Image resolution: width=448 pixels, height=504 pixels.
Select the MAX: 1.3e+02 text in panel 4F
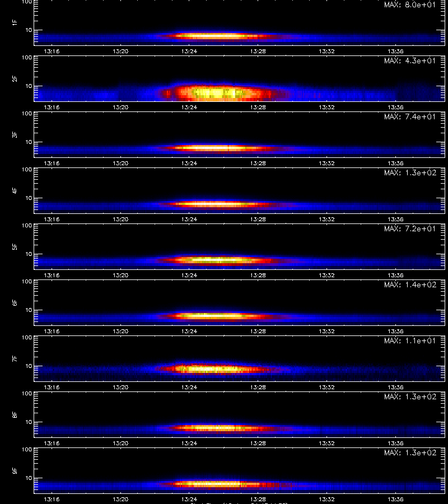tap(410, 172)
